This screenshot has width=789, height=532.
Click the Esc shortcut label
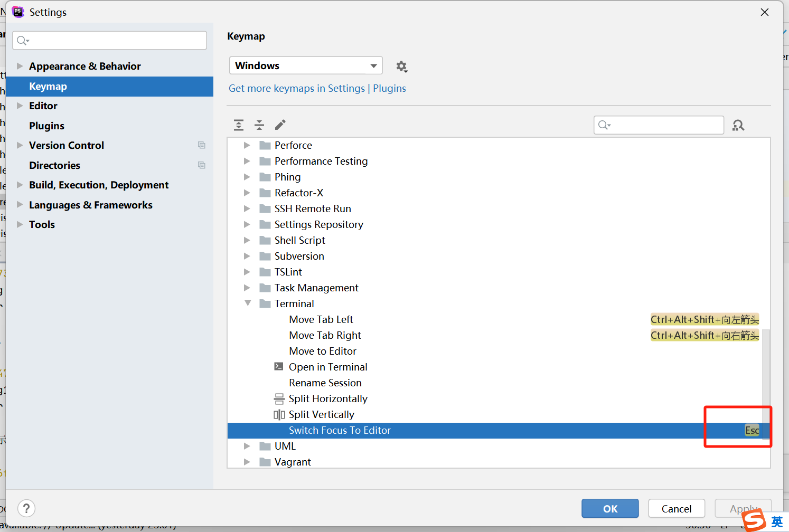point(752,430)
